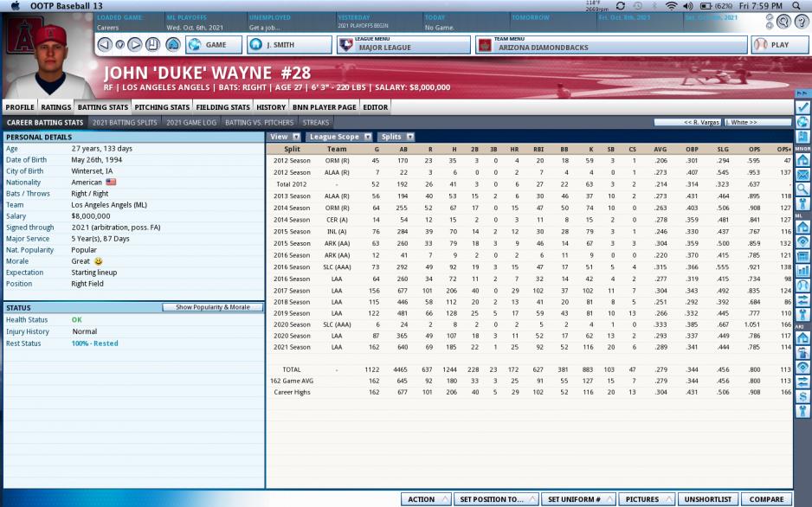Open the ML bar chart statistics icon
The image size is (812, 507).
[802, 271]
